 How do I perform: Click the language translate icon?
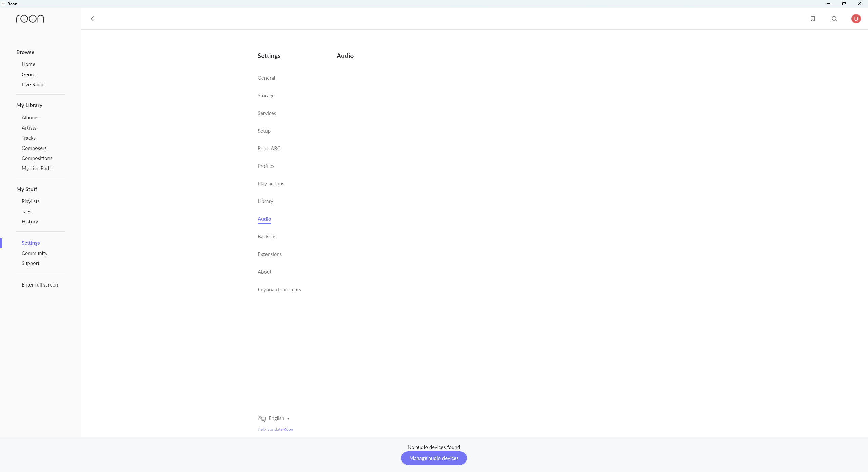pos(261,418)
